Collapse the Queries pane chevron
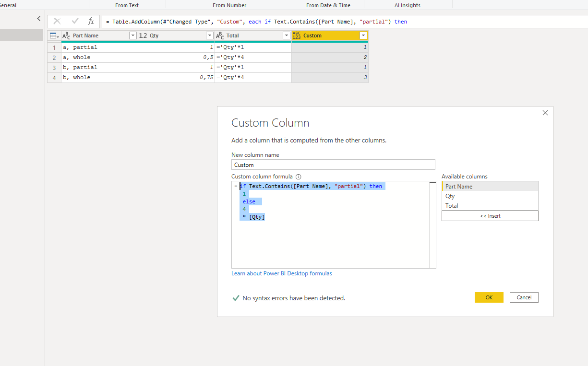588x366 pixels. (39, 19)
